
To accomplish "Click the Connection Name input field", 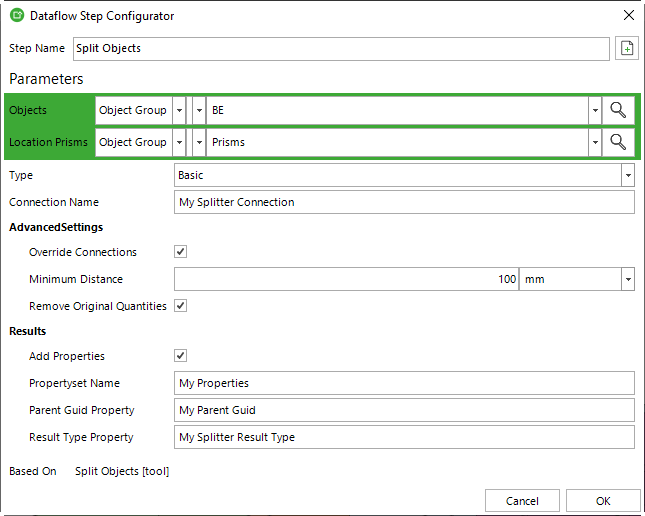I will click(404, 202).
